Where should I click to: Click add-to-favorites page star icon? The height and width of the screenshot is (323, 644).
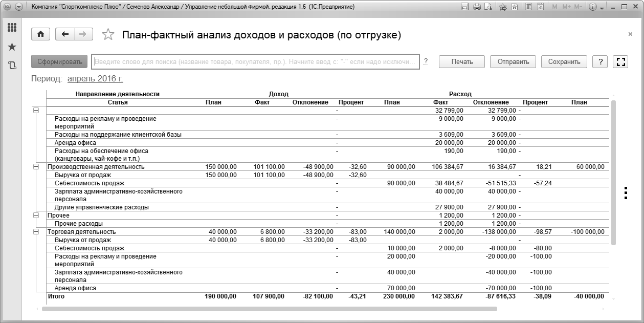coord(514,7)
